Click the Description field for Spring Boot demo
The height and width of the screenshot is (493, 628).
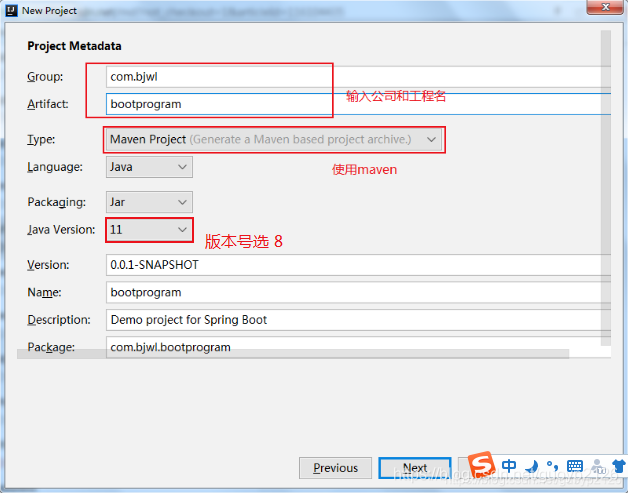click(x=358, y=320)
